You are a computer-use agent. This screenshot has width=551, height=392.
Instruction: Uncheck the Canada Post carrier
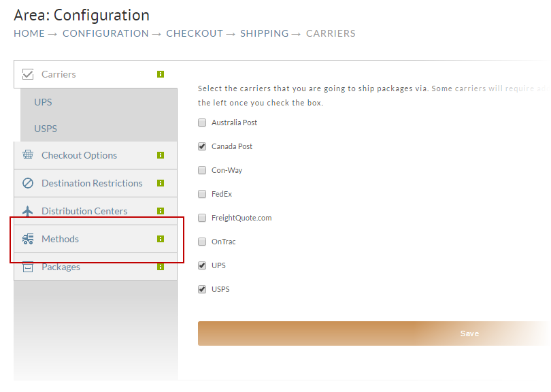coord(202,146)
